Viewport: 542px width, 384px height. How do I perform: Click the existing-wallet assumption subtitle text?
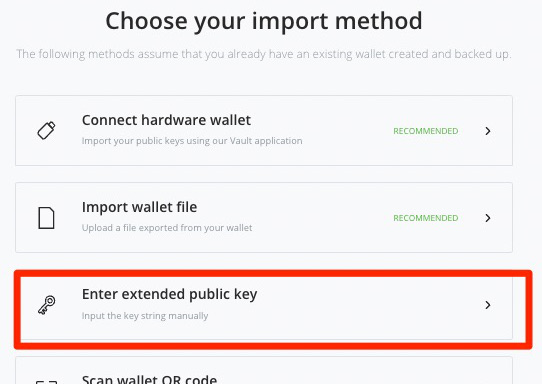tap(264, 54)
